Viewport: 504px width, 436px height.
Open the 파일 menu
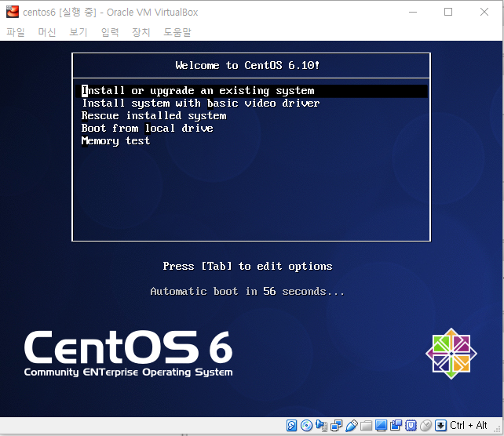click(x=16, y=32)
